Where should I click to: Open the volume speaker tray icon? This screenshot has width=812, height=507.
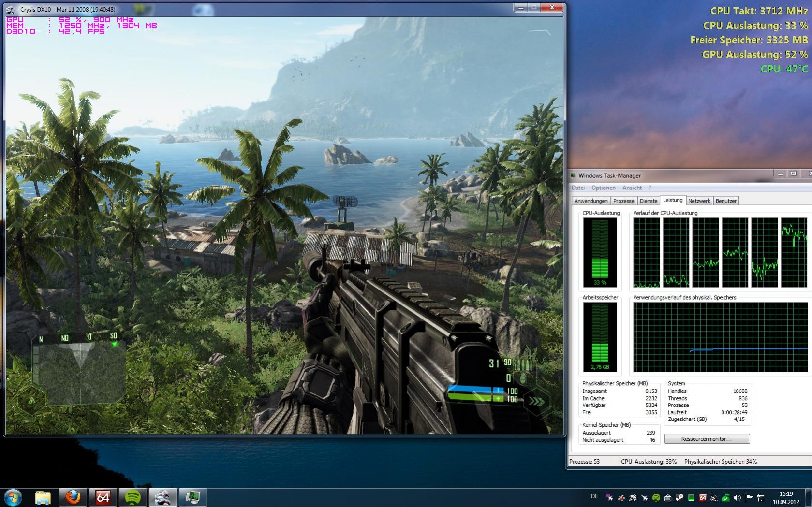738,497
